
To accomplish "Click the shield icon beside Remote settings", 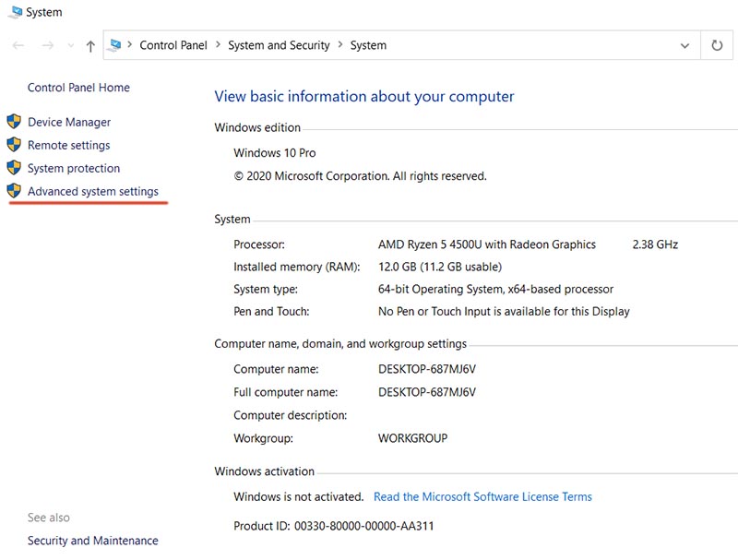I will pos(14,145).
